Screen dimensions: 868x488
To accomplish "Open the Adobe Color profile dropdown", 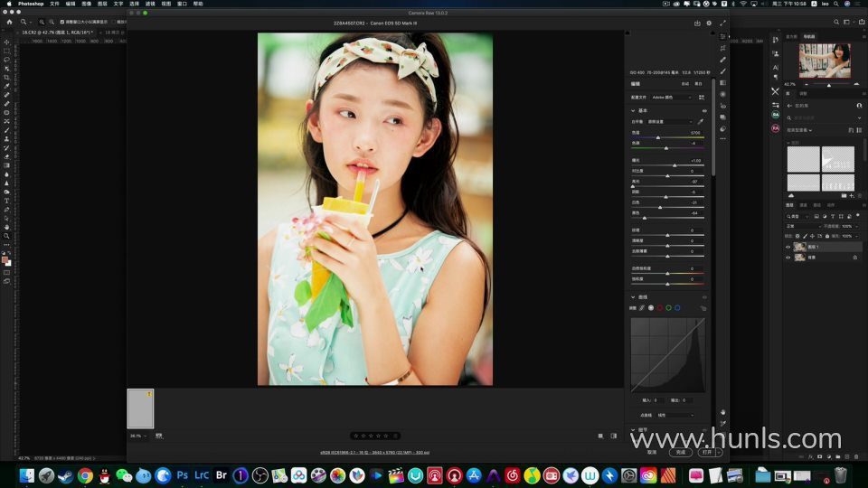I will (672, 98).
